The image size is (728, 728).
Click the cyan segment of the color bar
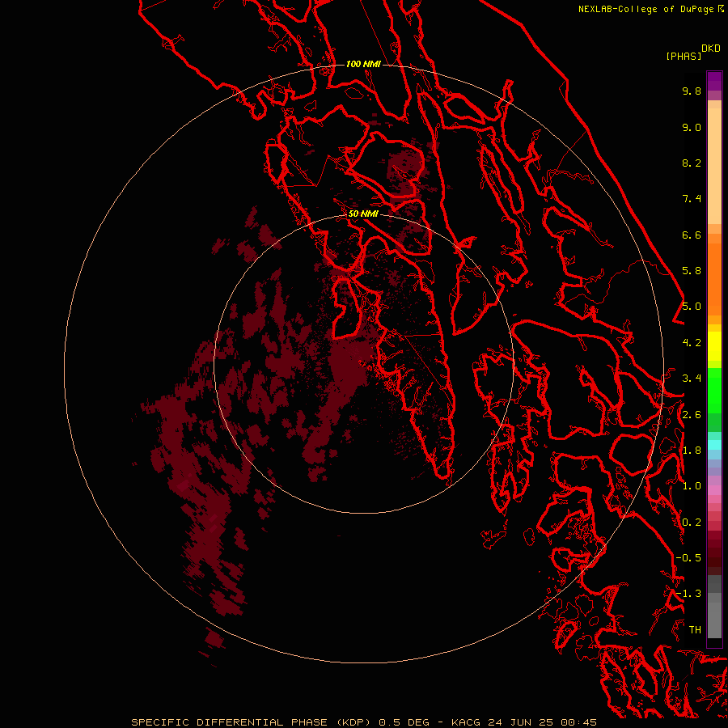point(714,445)
